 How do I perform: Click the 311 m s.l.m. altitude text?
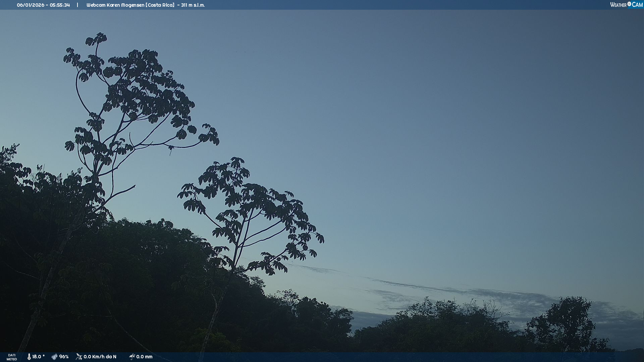[x=193, y=5]
